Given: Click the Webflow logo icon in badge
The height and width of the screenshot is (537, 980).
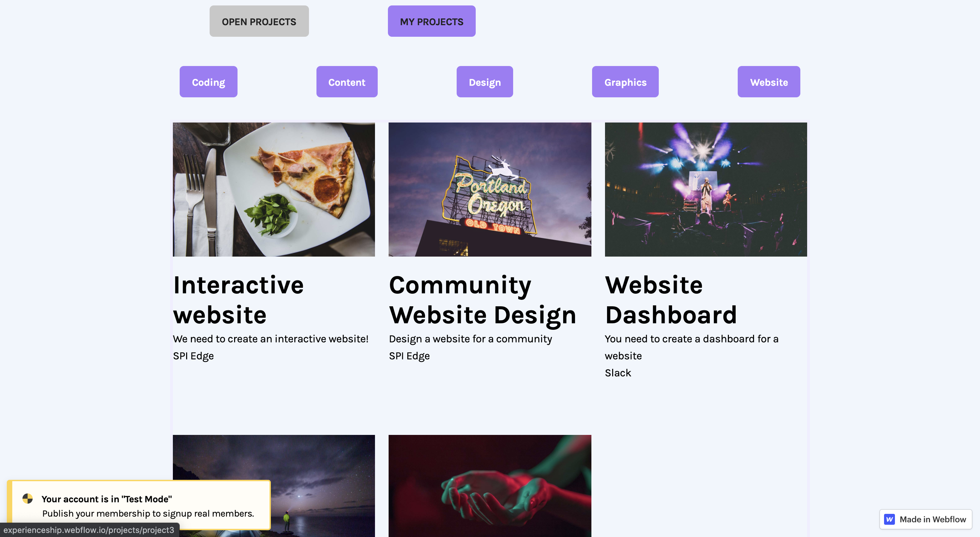Looking at the screenshot, I should [889, 519].
